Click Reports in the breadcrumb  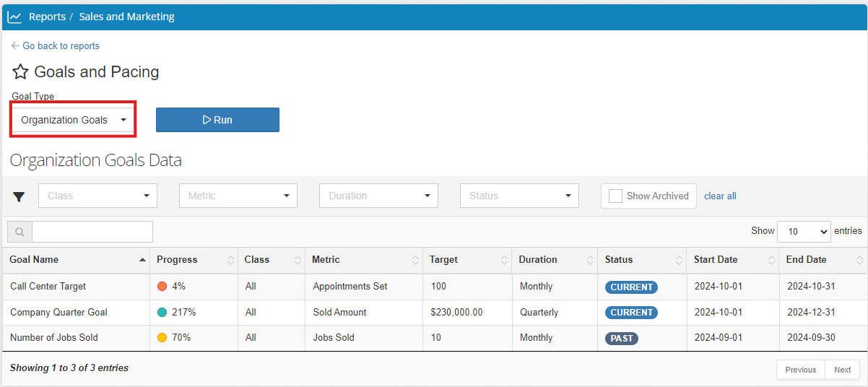click(x=47, y=17)
